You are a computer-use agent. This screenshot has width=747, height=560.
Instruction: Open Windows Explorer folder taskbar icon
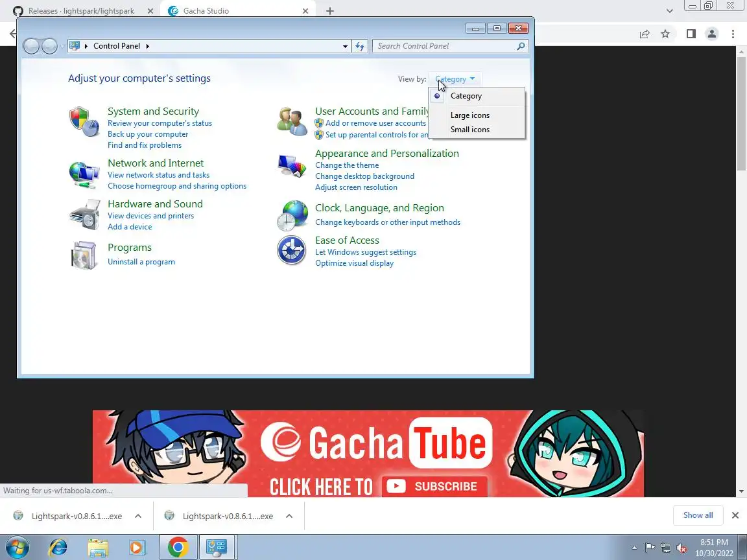point(98,548)
